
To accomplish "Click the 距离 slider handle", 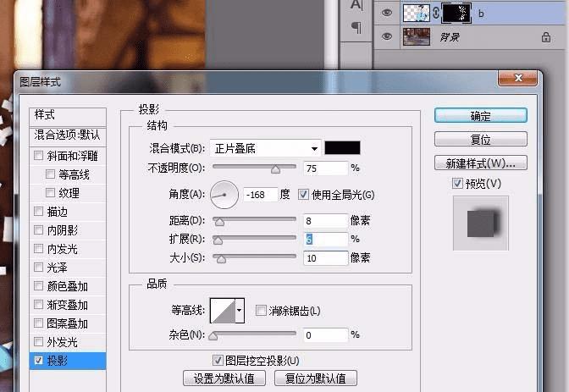I will [x=219, y=222].
